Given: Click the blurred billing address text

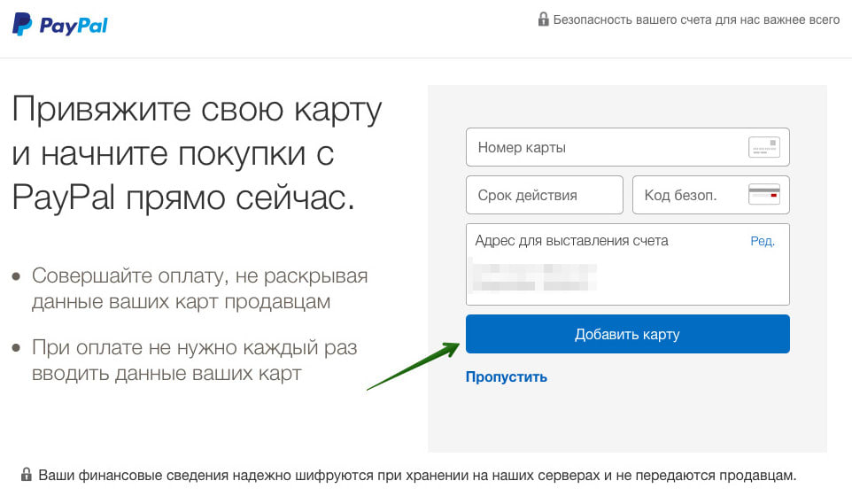Looking at the screenshot, I should click(x=533, y=276).
